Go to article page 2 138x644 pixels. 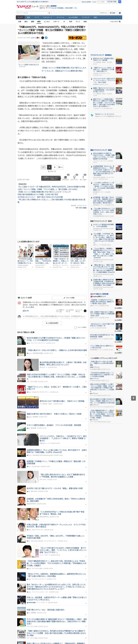(55, 167)
